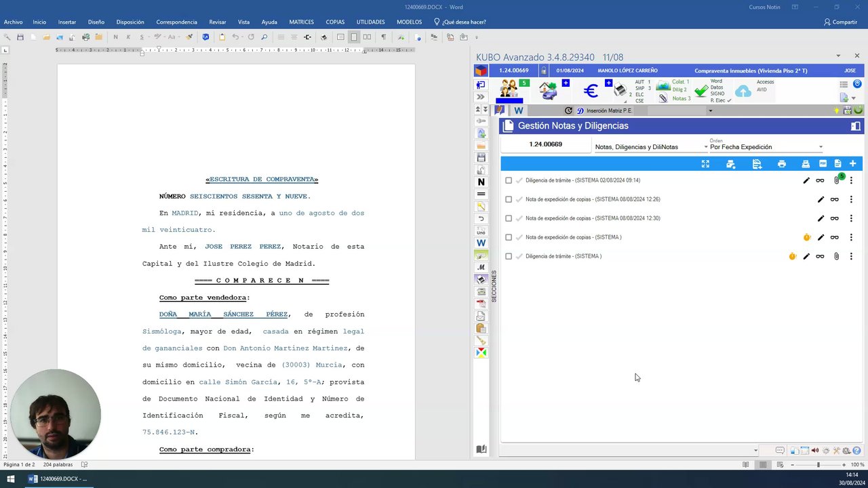Open more options for Diligencia de trámite 02/08/2024
Viewport: 868px width, 488px height.
[851, 180]
